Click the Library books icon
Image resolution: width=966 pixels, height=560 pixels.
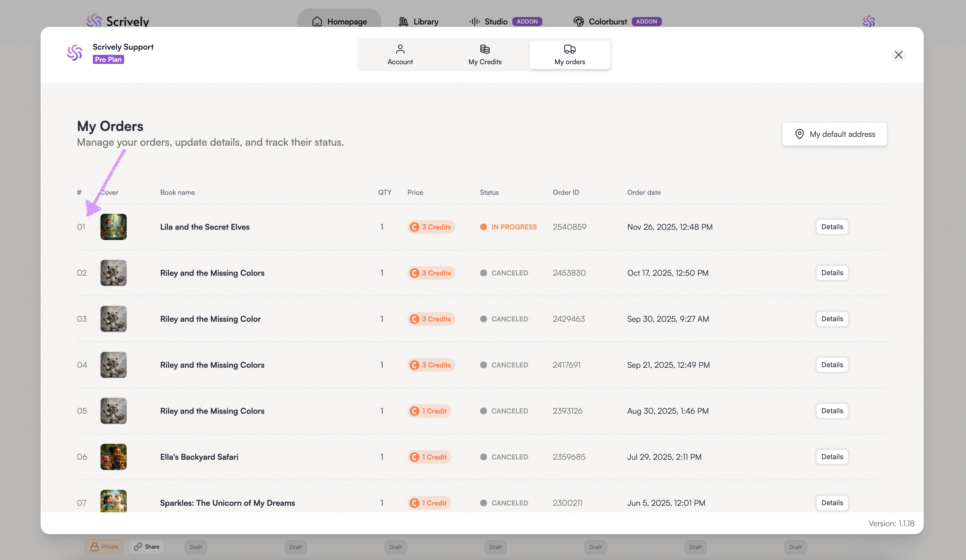(x=403, y=22)
